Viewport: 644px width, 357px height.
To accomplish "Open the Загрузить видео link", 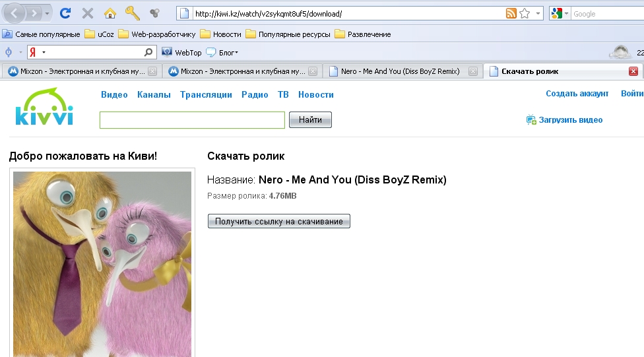I will pos(571,120).
